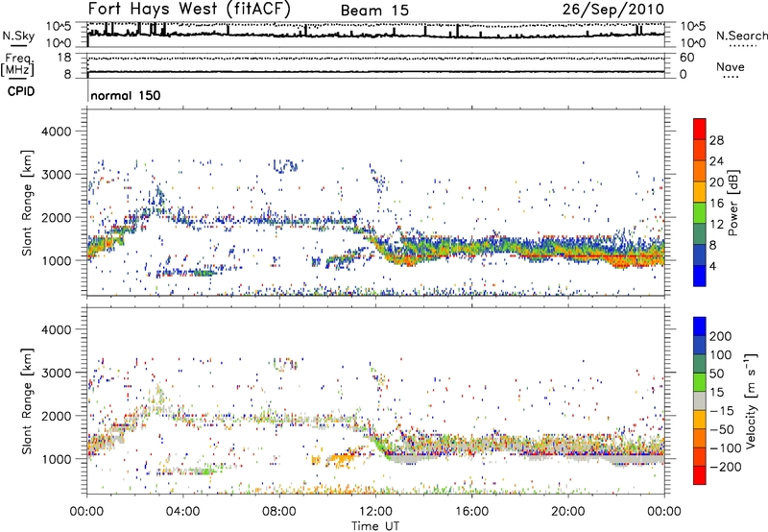Click the date '26/Sep/2010'
Image resolution: width=768 pixels, height=532 pixels.
point(613,9)
